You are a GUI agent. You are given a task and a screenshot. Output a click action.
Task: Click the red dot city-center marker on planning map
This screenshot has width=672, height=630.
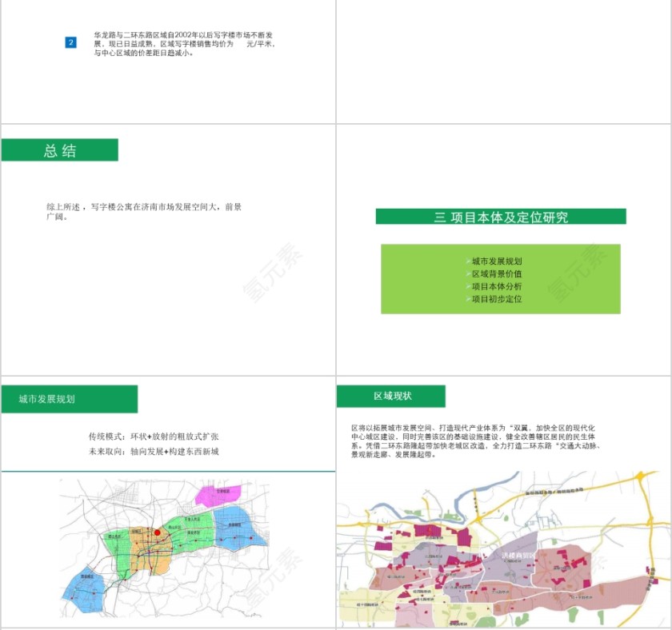pos(157,532)
